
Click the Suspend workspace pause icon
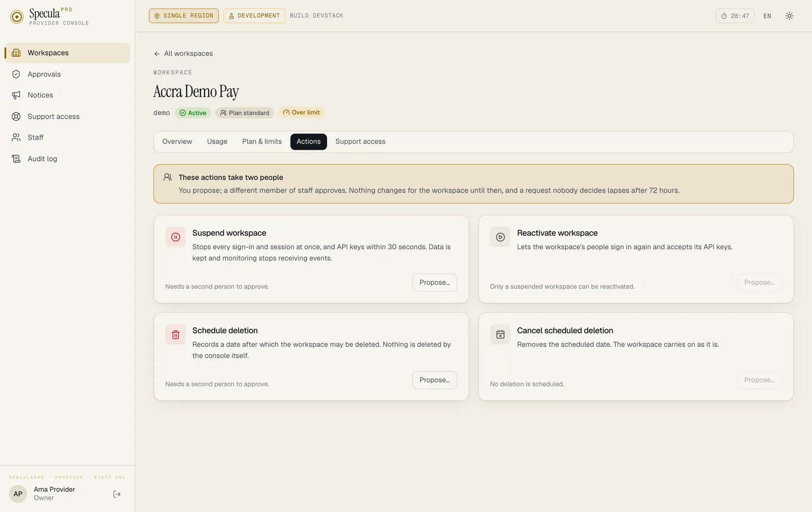coord(176,237)
